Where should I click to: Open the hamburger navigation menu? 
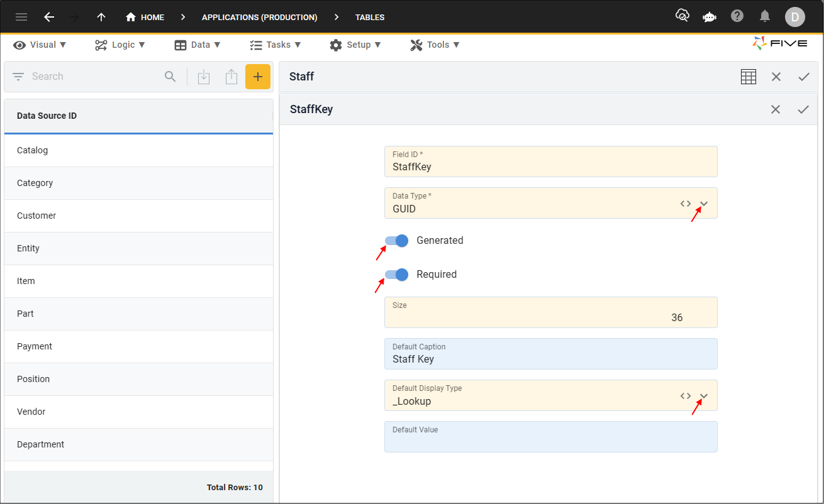click(x=21, y=17)
